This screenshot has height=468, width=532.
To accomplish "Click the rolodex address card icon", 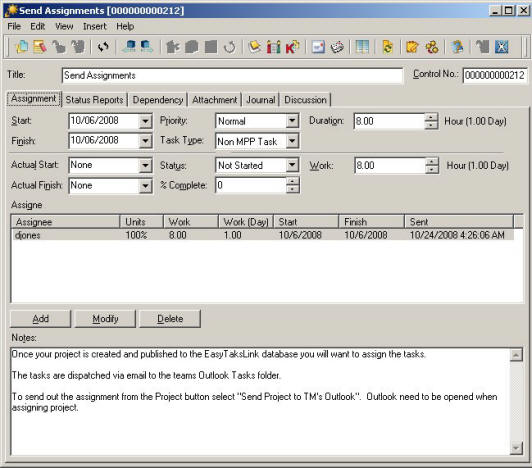I will (337, 47).
